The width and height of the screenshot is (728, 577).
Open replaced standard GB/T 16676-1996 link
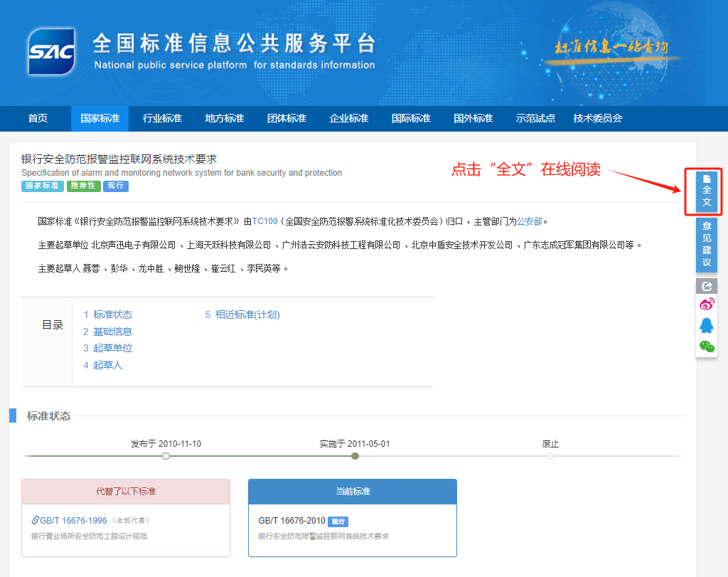[73, 520]
